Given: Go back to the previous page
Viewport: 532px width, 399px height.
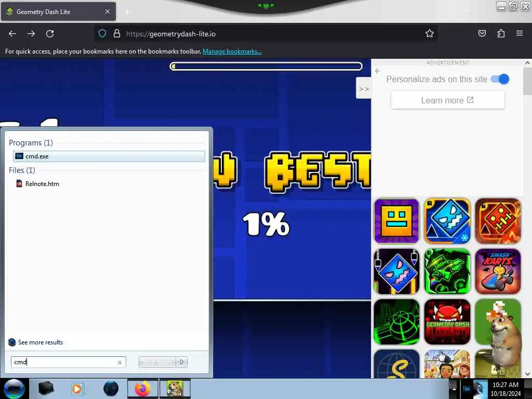Looking at the screenshot, I should coord(12,34).
